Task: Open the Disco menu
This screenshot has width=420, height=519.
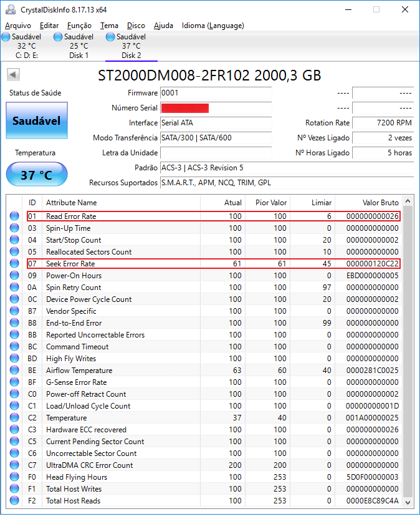Action: (136, 26)
